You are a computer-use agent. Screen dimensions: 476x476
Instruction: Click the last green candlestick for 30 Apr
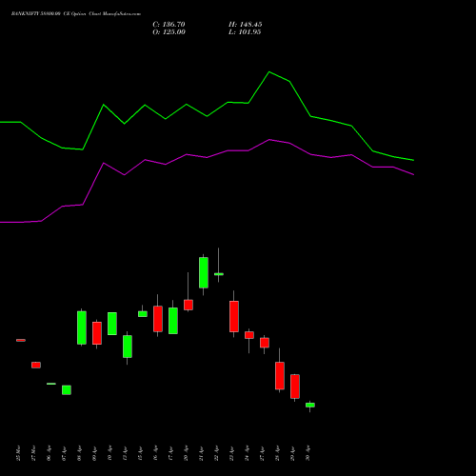(310, 405)
